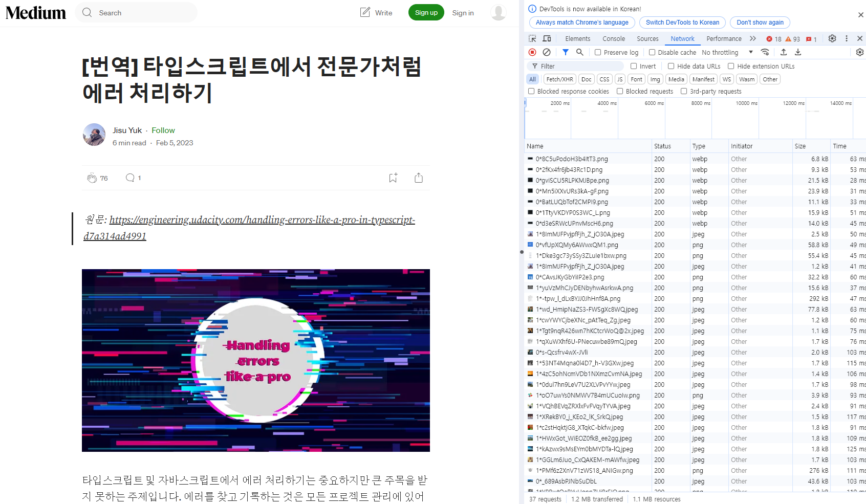Click Don't show again button
866x504 pixels.
click(x=760, y=23)
